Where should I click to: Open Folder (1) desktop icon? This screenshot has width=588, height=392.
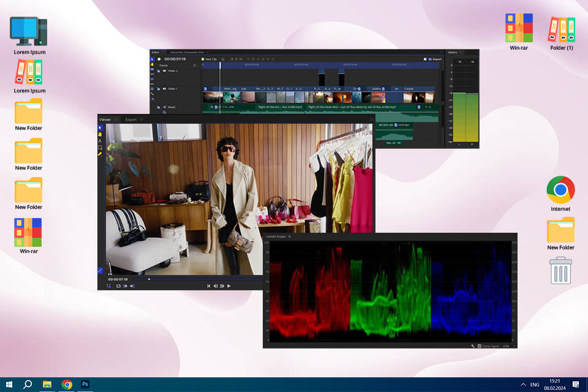(562, 33)
